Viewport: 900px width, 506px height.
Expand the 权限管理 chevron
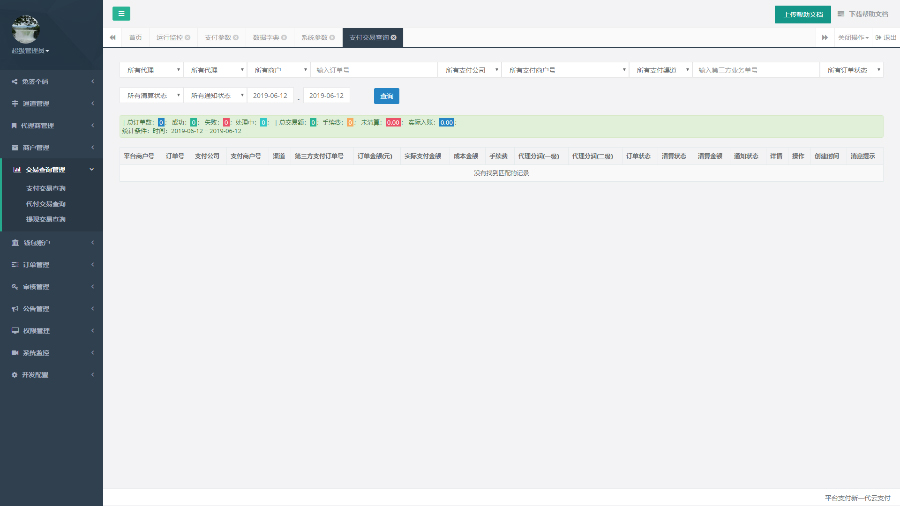tap(92, 330)
